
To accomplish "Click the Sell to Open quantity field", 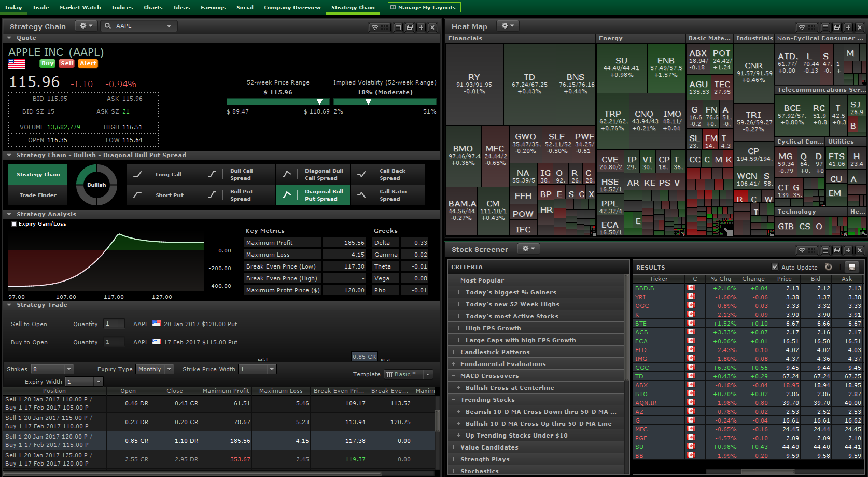I will [114, 324].
